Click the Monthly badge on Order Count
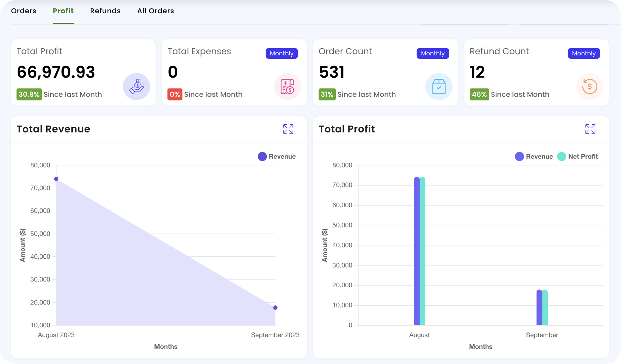 click(433, 53)
